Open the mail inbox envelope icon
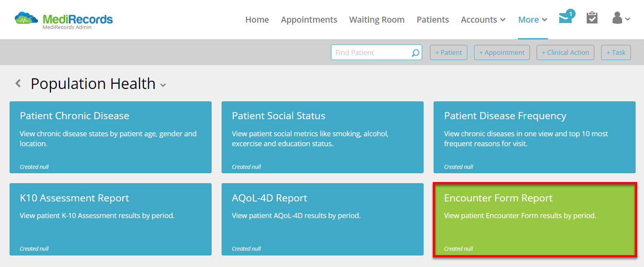The height and width of the screenshot is (267, 644). coord(565,18)
